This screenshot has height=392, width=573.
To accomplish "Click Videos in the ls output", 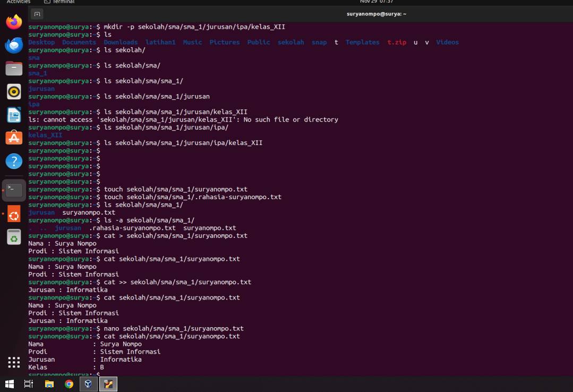I will click(447, 42).
